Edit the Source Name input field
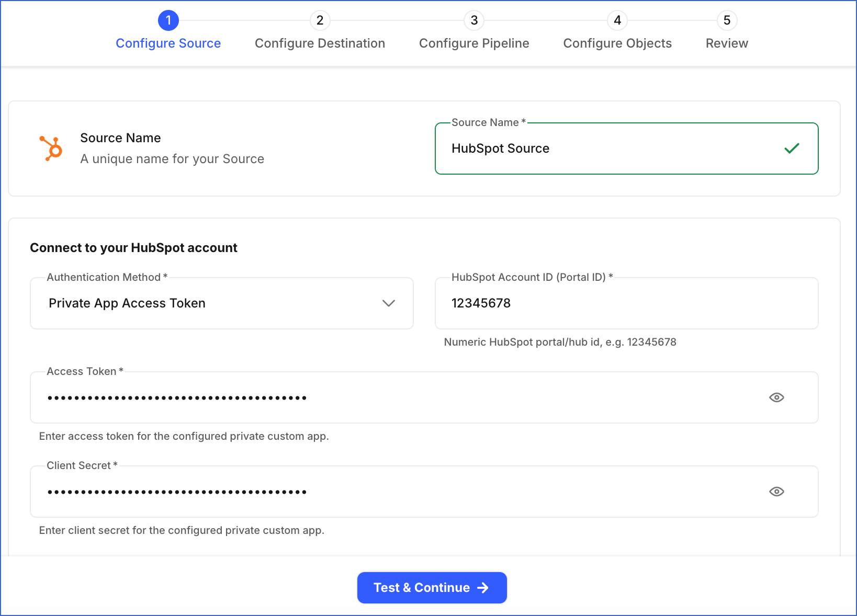 [x=626, y=149]
